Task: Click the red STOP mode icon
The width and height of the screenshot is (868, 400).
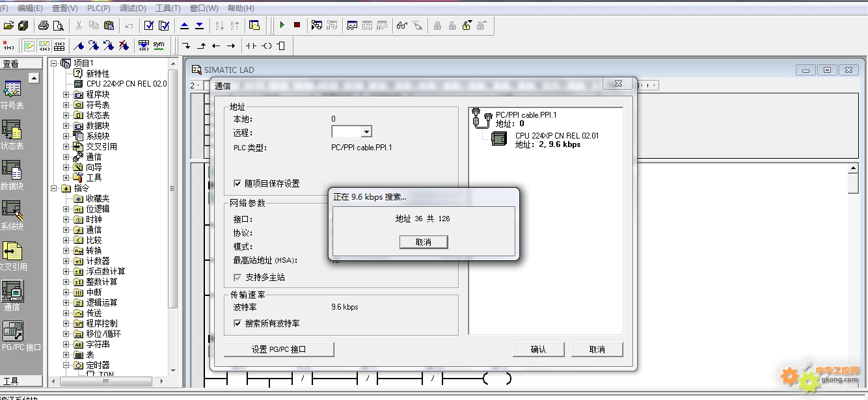Action: [297, 25]
